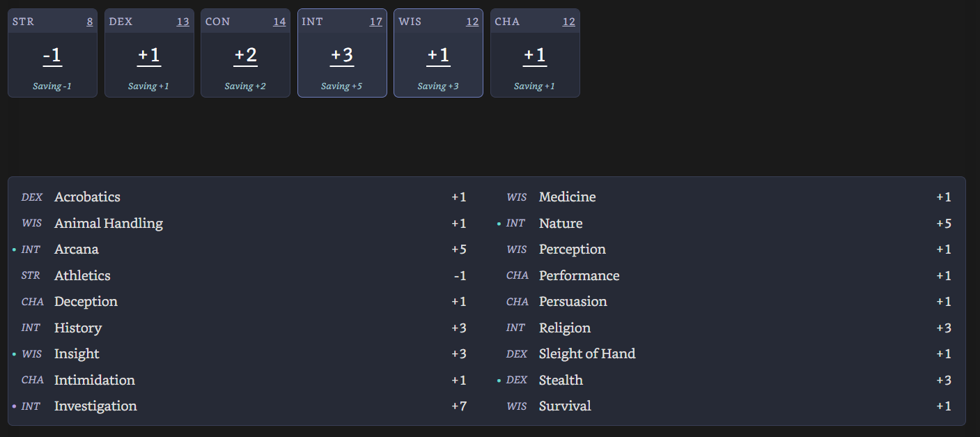Viewport: 980px width, 437px height.
Task: Toggle the Arcana proficiency dot
Action: [14, 250]
